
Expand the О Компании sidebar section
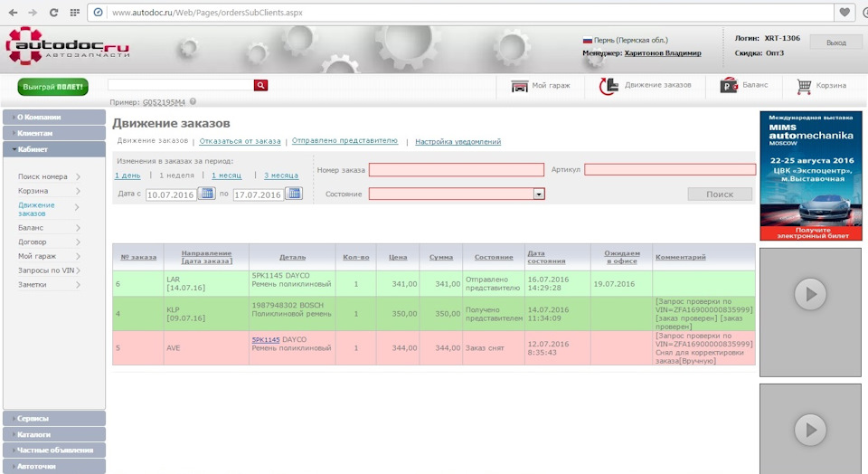(x=54, y=117)
